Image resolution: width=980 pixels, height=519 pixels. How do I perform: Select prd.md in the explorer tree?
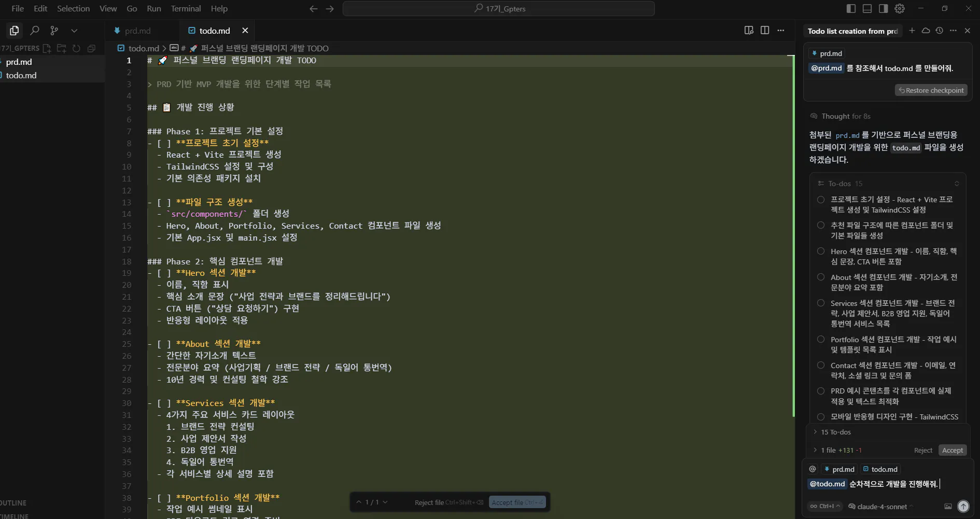(x=52, y=62)
